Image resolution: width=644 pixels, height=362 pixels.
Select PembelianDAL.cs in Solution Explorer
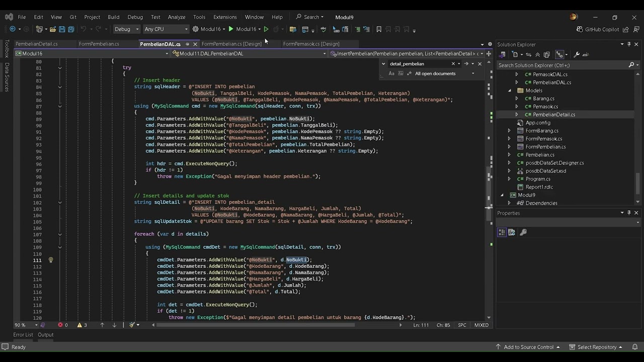coord(552,82)
